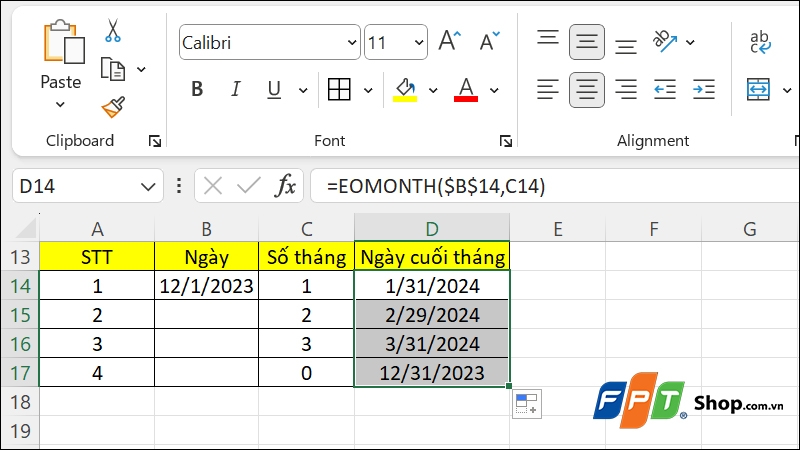Expand underline style options arrow
Screen dimensions: 800x450
click(x=303, y=91)
